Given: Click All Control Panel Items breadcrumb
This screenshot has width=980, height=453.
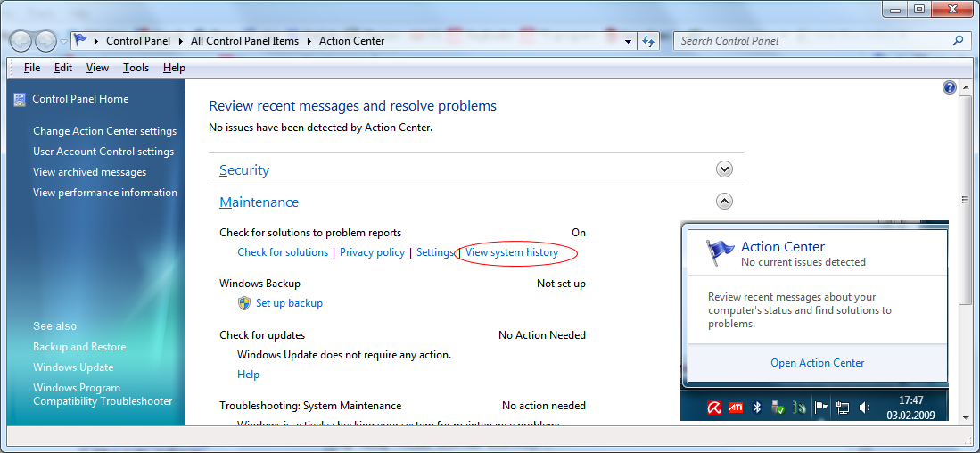Looking at the screenshot, I should click(244, 41).
